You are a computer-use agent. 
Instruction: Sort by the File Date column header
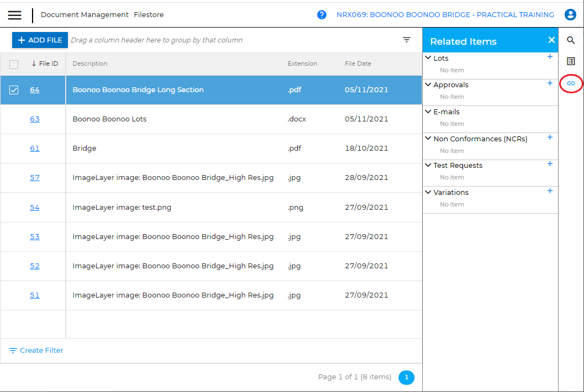358,63
